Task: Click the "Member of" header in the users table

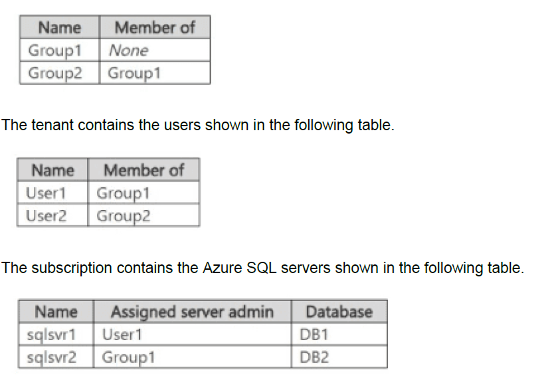Action: 143,171
